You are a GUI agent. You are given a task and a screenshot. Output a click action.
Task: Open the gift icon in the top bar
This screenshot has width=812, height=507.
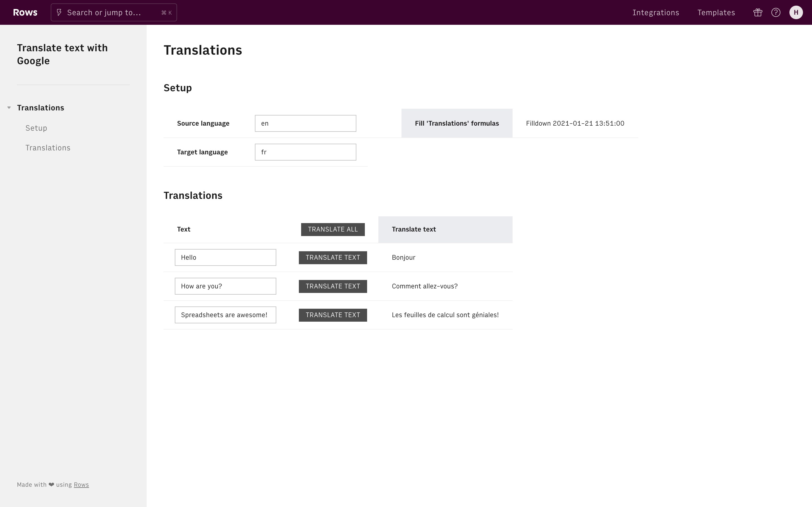click(758, 12)
